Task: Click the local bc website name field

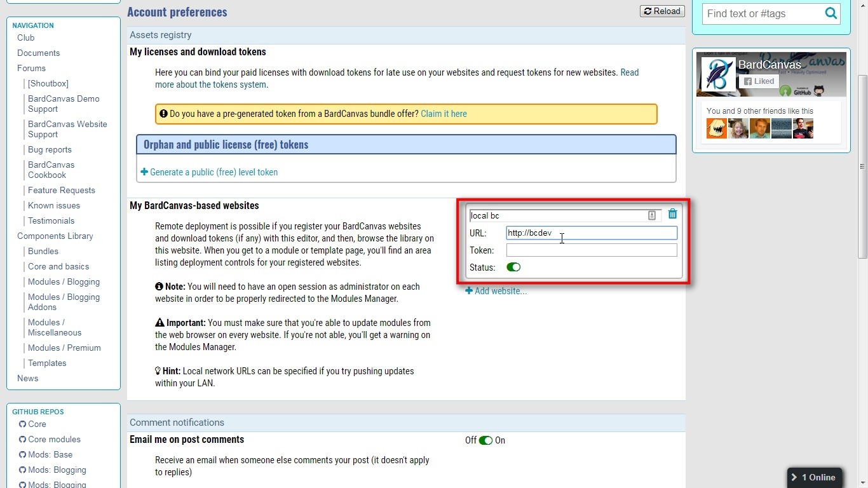Action: [x=566, y=215]
